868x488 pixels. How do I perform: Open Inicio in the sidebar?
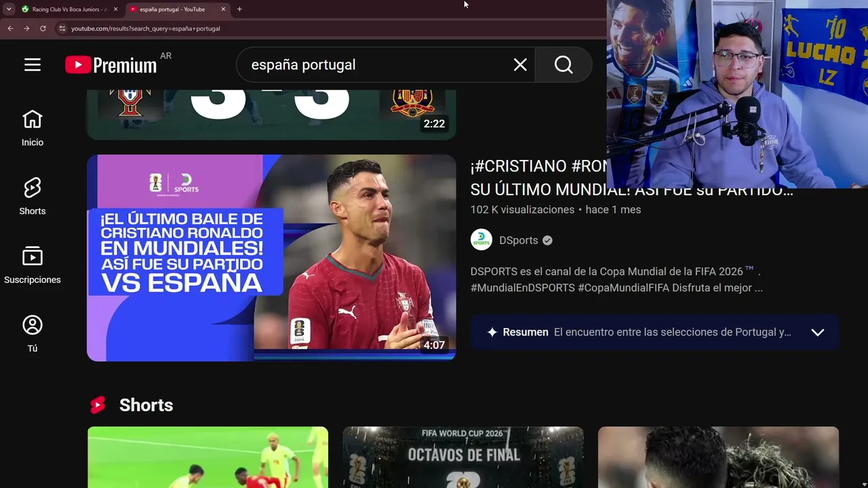point(32,128)
